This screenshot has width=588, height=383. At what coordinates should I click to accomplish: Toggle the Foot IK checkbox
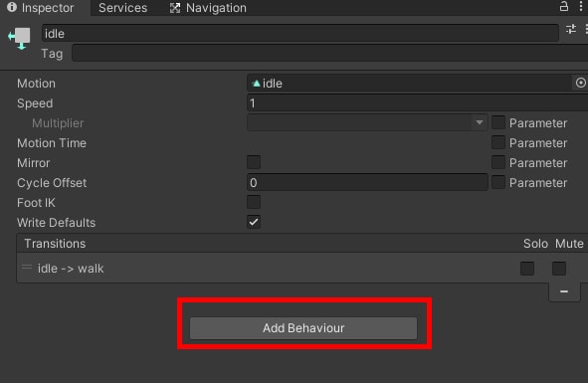coord(254,202)
